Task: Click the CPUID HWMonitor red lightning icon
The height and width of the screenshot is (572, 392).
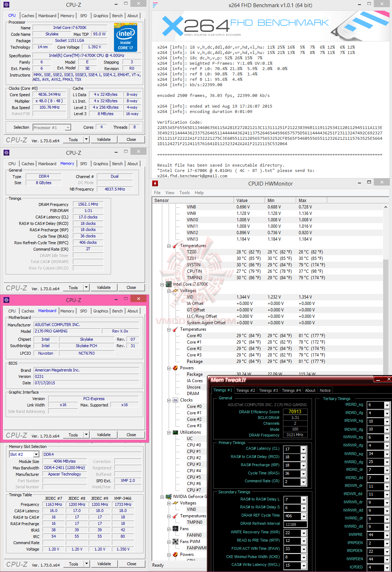Action: pos(155,183)
